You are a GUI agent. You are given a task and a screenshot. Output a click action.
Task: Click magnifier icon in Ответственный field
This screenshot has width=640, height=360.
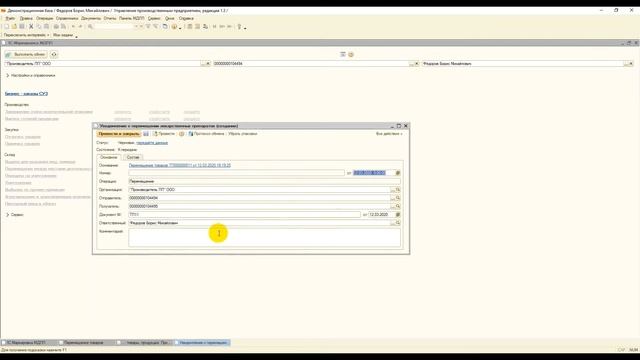398,223
